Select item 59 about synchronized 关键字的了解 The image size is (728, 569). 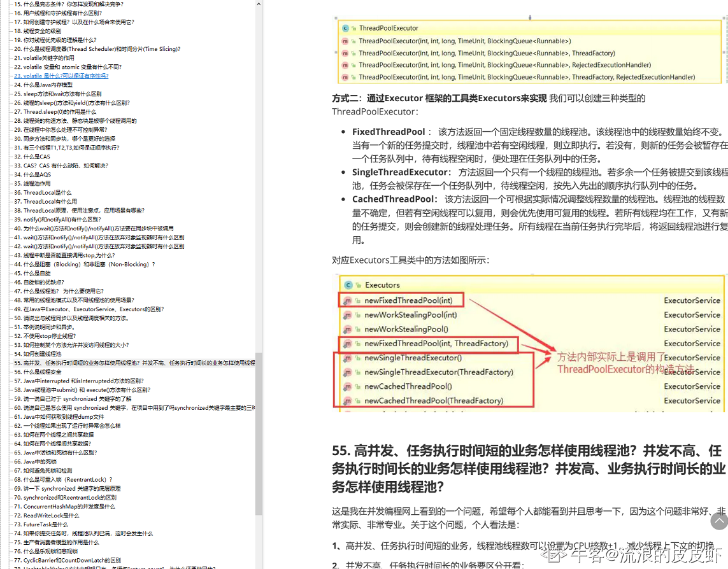[73, 398]
